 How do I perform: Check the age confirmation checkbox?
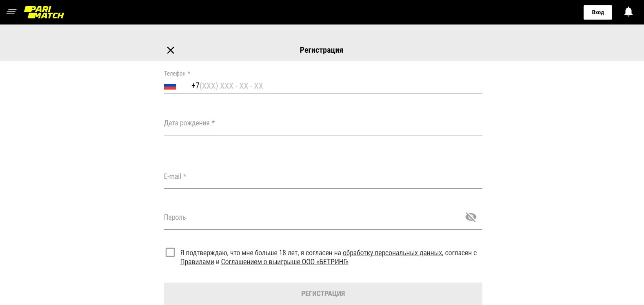tap(170, 252)
